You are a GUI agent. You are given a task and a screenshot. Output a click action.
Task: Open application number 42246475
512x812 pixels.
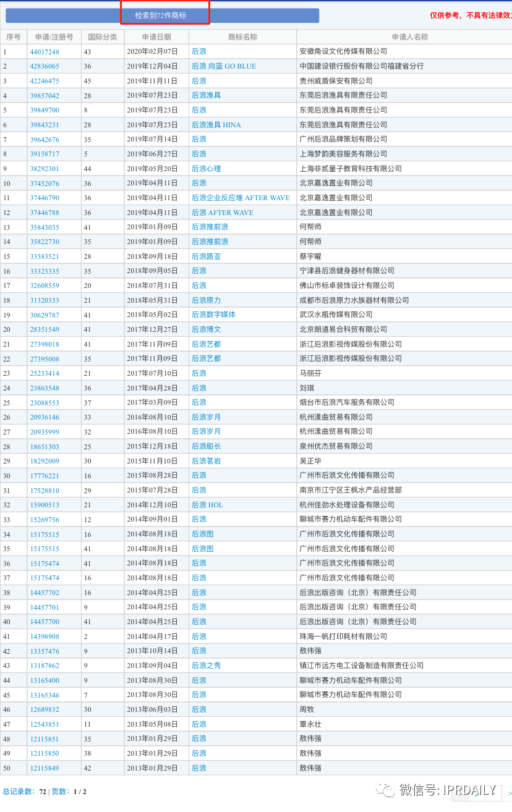tap(45, 81)
